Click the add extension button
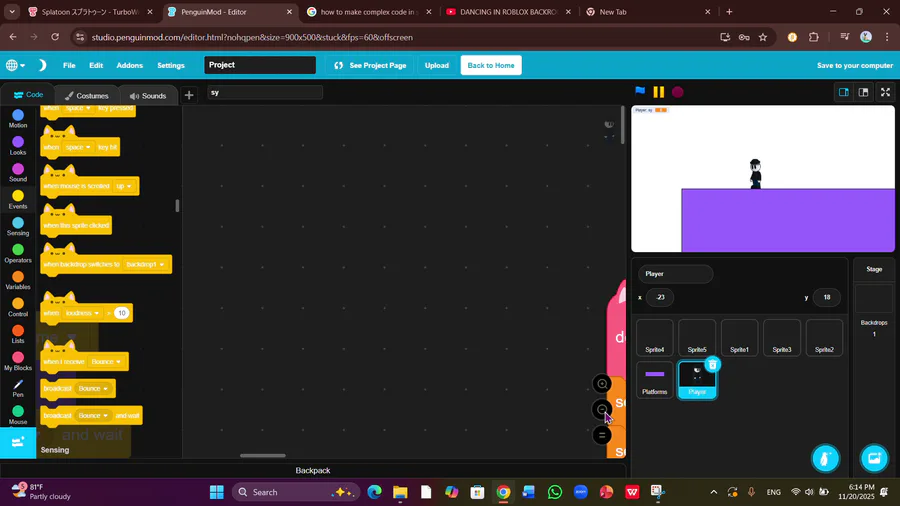 point(18,442)
